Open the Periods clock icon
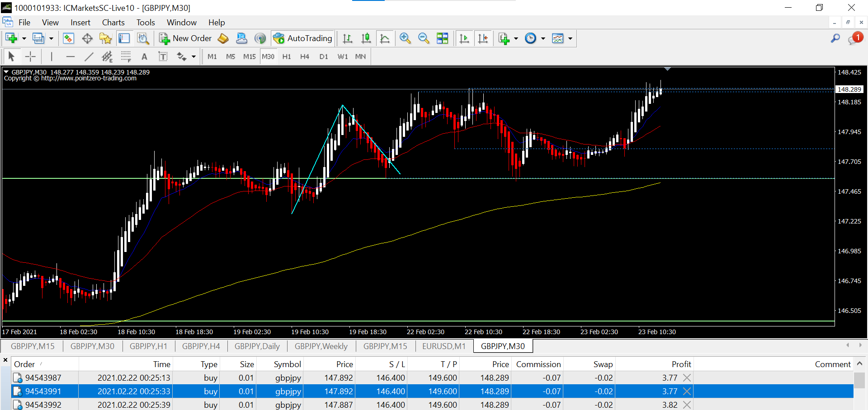Viewport: 868px width, 410px height. point(530,38)
